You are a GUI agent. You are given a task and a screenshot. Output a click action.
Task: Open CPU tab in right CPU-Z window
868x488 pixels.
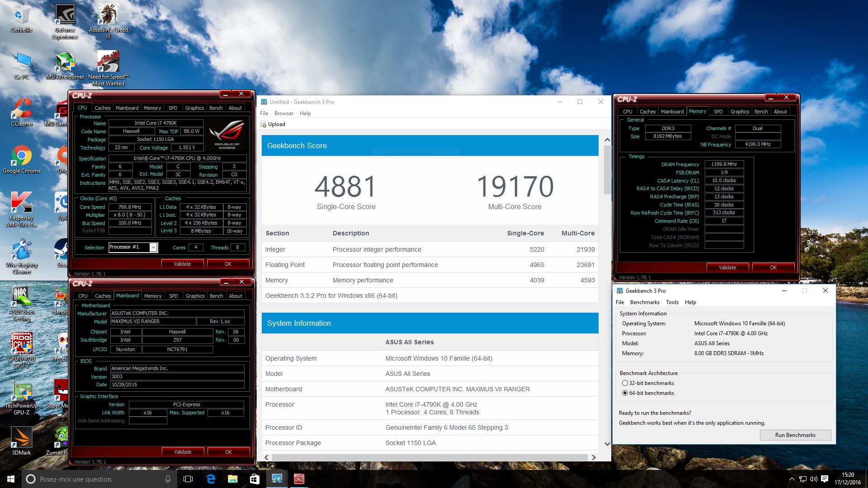click(x=627, y=112)
